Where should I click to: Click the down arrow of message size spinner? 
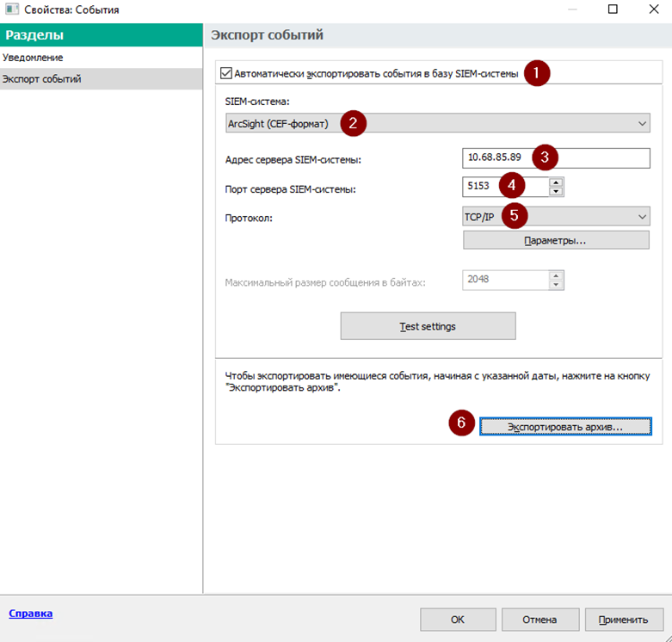coord(556,285)
